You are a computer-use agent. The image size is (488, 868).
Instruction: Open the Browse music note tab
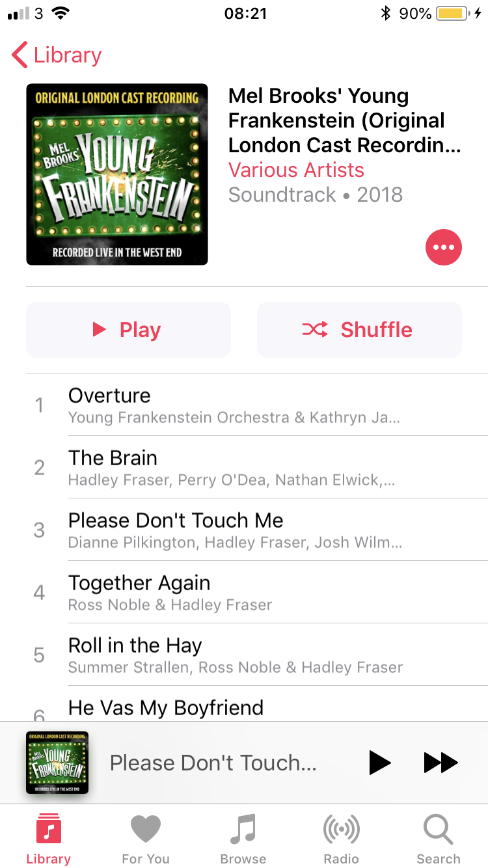click(x=243, y=839)
